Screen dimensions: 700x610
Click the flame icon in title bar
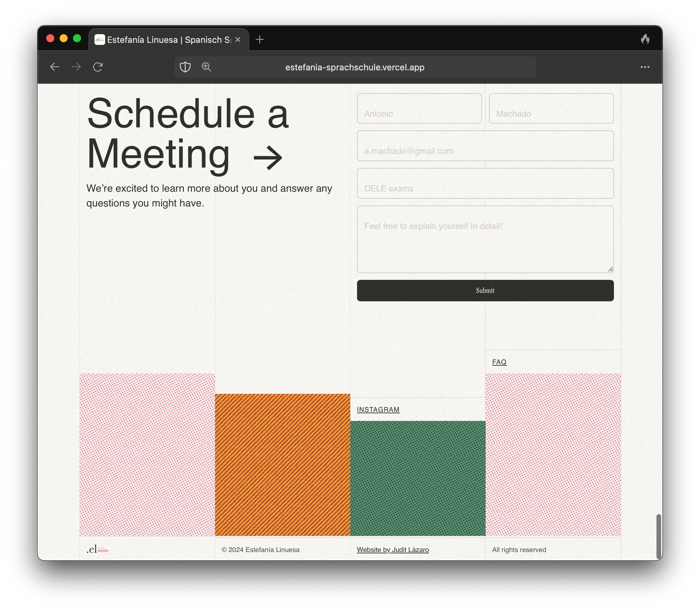tap(645, 40)
